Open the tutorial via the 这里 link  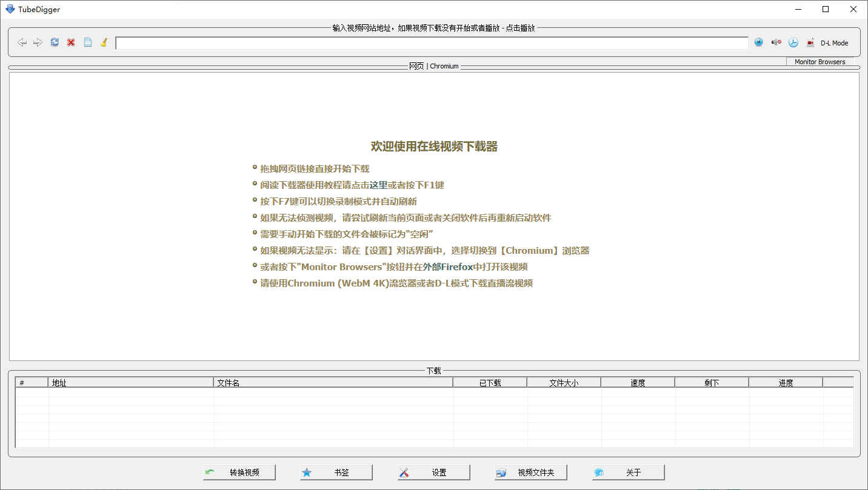[377, 185]
